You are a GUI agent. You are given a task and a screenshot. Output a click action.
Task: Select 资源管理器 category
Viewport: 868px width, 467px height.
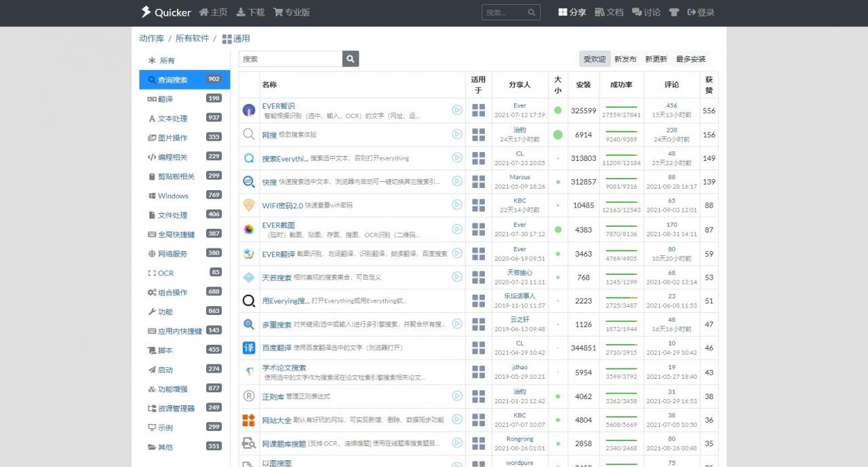184,409
